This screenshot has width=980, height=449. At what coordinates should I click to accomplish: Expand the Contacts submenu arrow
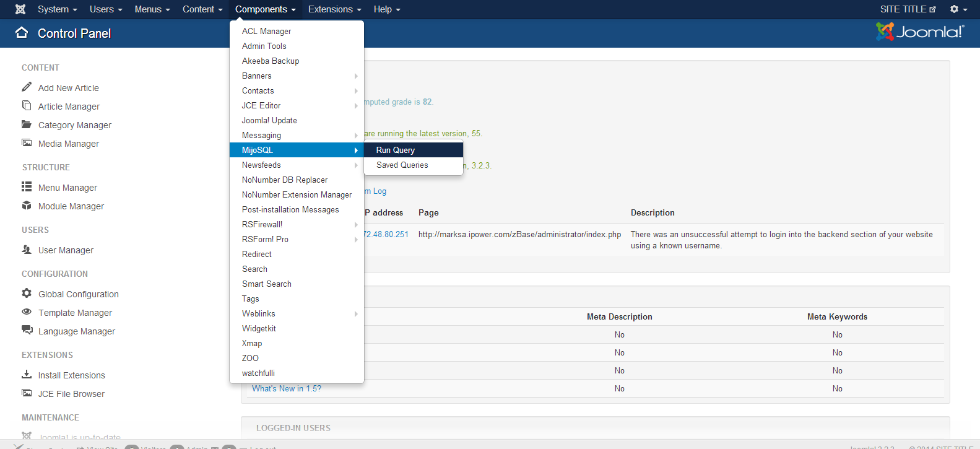click(356, 91)
